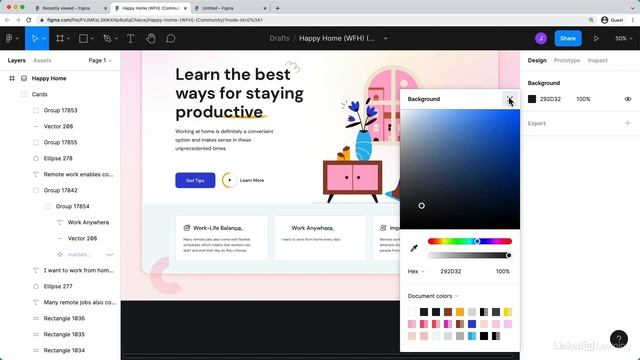Open Frame tool options dropdown

[68, 38]
